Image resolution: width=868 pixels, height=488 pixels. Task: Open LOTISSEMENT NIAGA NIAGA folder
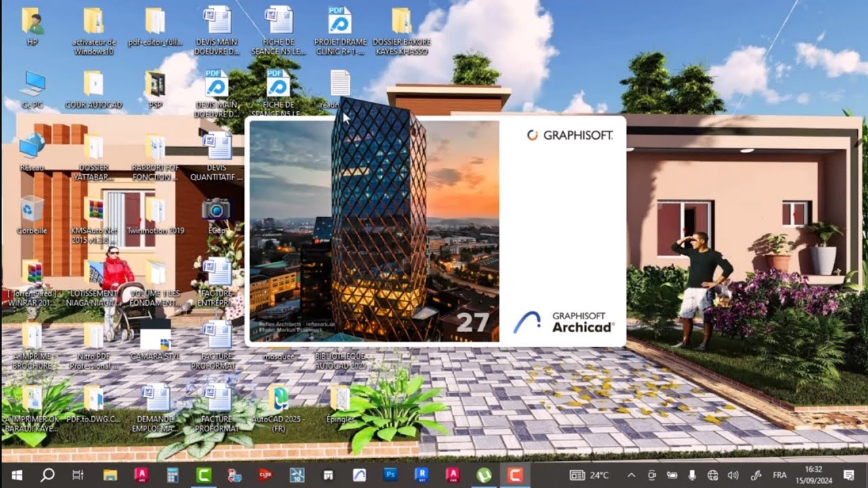[x=94, y=271]
